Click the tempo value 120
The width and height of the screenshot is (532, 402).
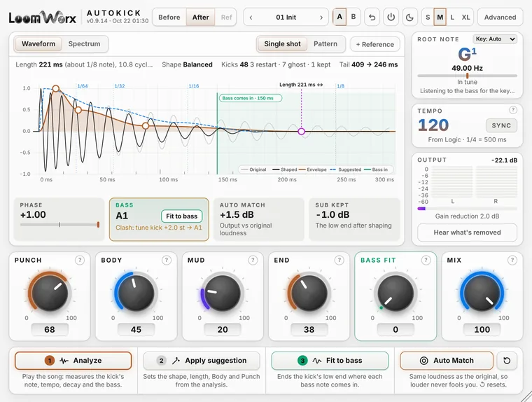[433, 125]
